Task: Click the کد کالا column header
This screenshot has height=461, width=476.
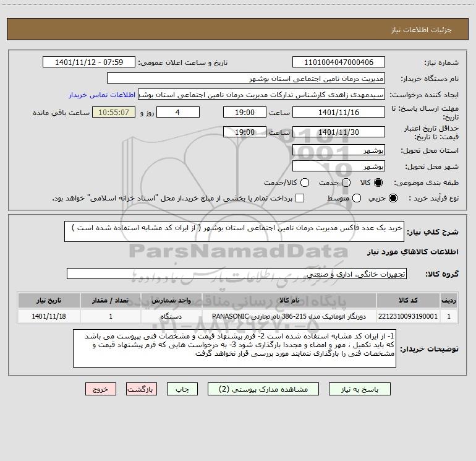Action: click(x=408, y=300)
